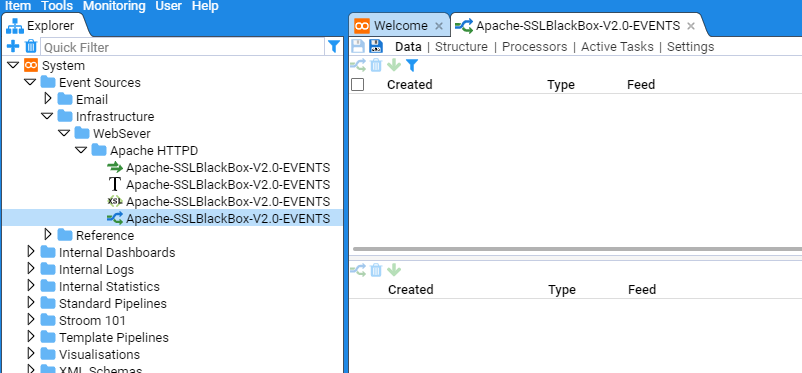Open the Processors sub-tab
802x373 pixels.
(534, 47)
